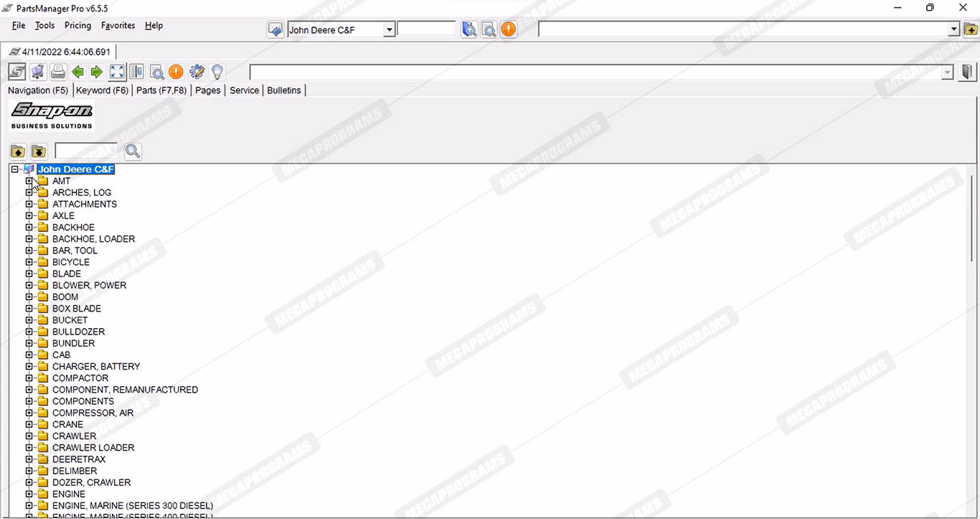Expand the CAB folder node

(x=29, y=355)
